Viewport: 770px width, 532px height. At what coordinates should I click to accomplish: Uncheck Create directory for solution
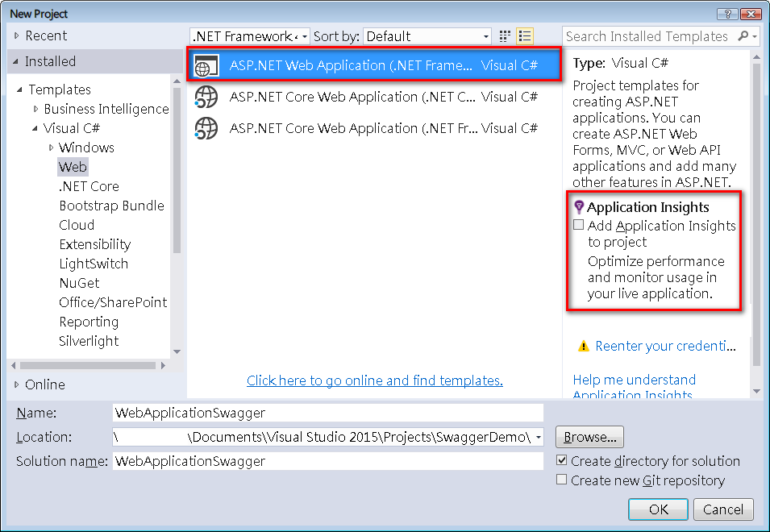562,460
